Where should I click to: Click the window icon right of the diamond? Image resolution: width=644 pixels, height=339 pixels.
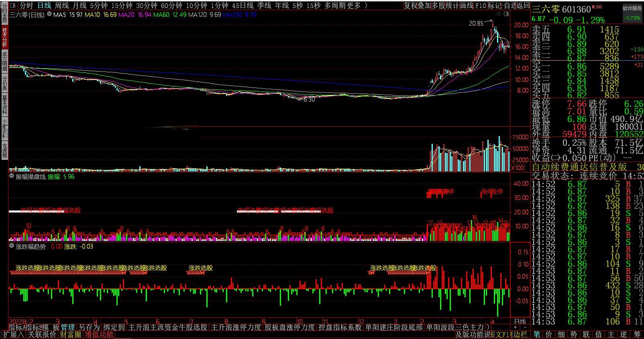tap(506, 14)
